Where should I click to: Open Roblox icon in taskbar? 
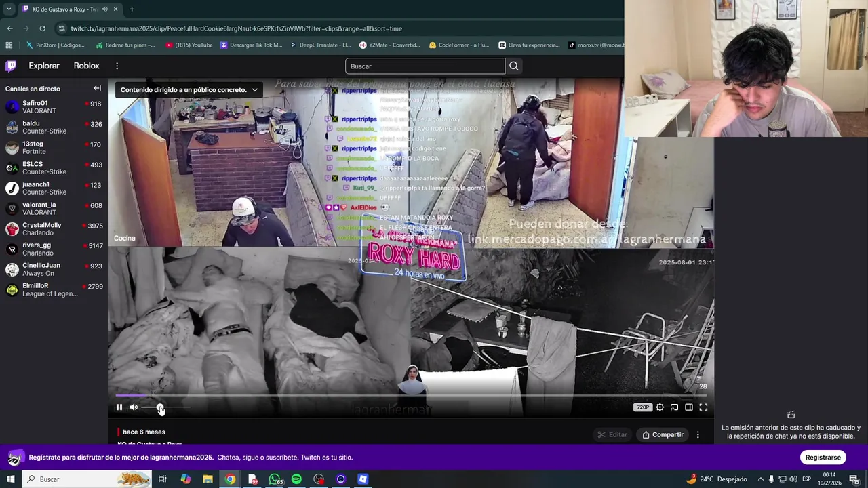[363, 479]
